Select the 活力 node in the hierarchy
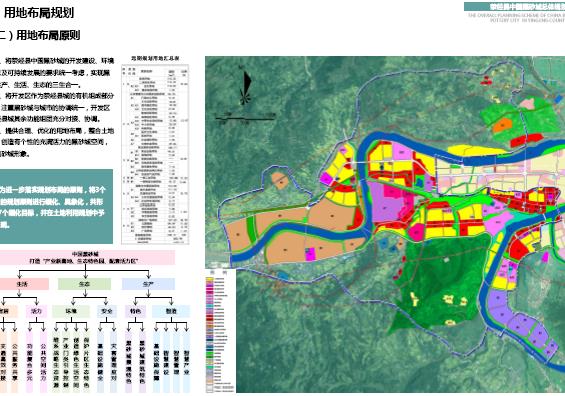The width and height of the screenshot is (565, 396). tap(36, 311)
